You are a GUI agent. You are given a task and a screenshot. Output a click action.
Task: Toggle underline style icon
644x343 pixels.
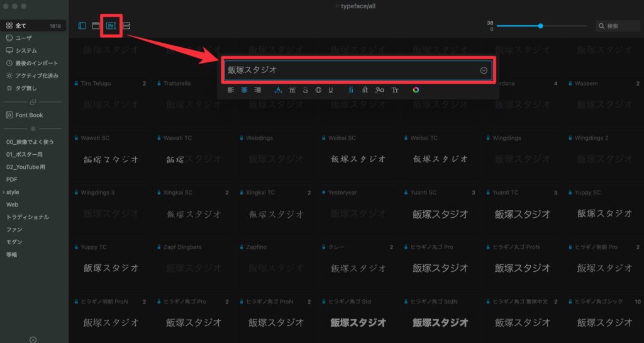(331, 90)
